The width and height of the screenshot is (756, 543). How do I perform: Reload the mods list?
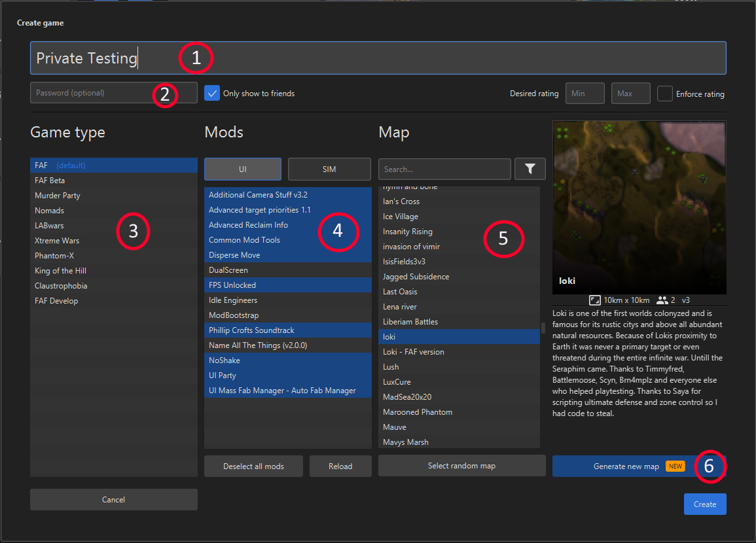click(x=340, y=466)
